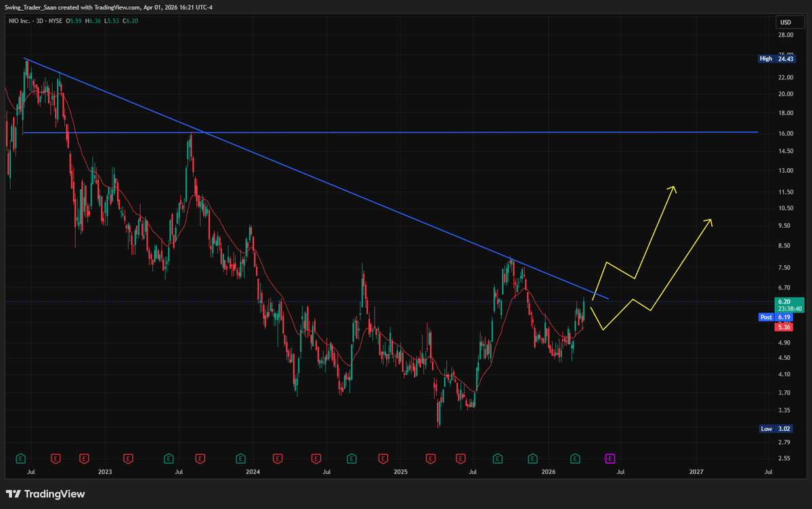Click the purple upcoming earnings marker
The image size is (812, 509).
tap(610, 459)
